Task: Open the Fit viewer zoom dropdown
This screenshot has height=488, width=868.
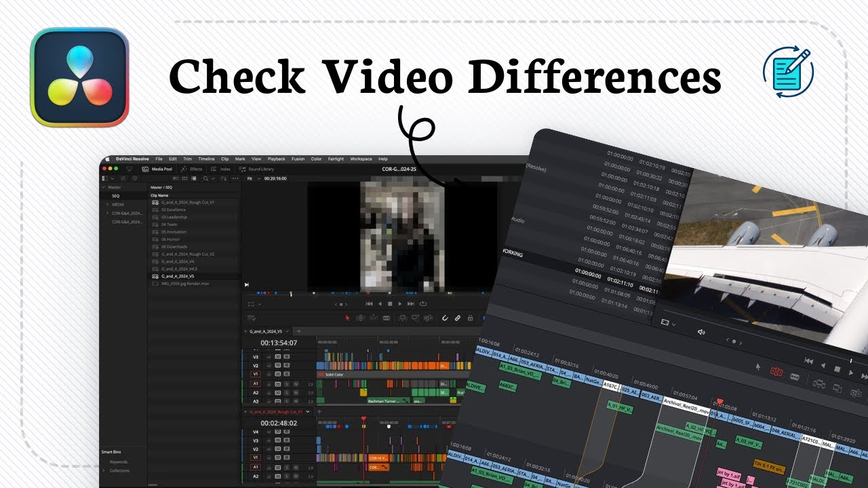Action: (252, 178)
